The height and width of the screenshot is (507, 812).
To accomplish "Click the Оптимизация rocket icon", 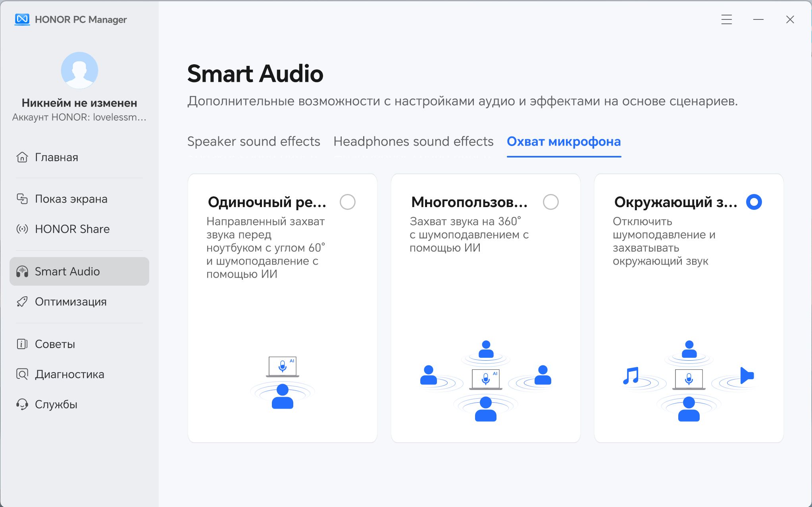I will point(22,302).
